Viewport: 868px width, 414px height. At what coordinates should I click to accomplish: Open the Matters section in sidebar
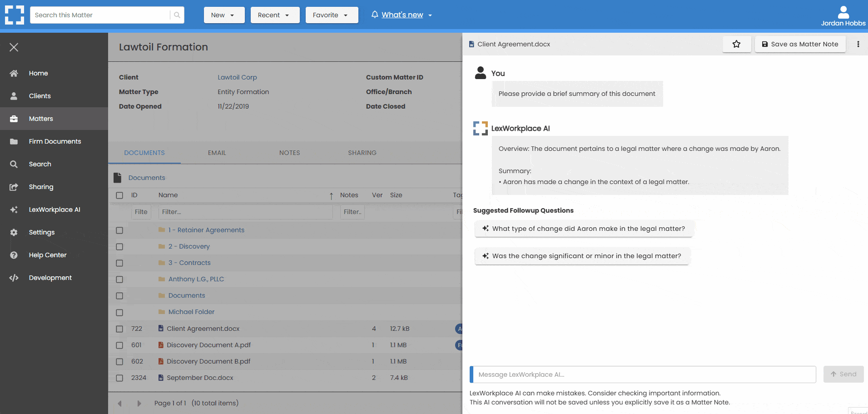41,119
